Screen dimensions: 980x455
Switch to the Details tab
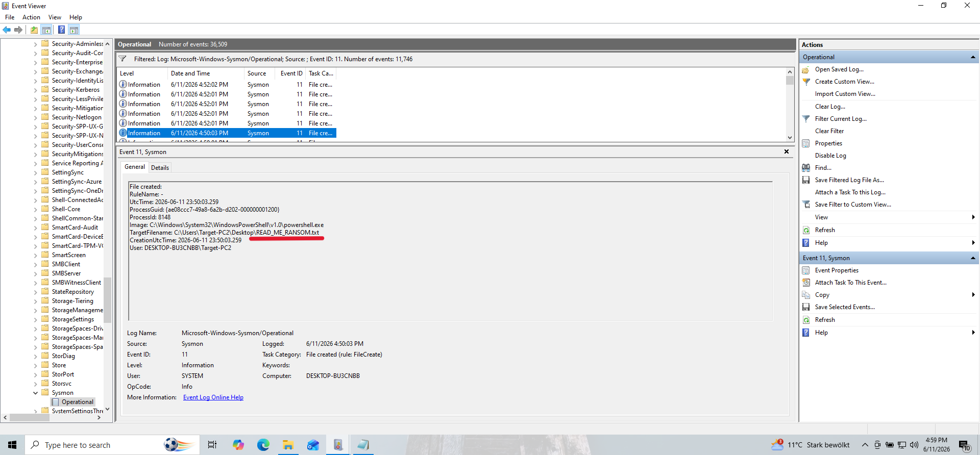tap(160, 168)
